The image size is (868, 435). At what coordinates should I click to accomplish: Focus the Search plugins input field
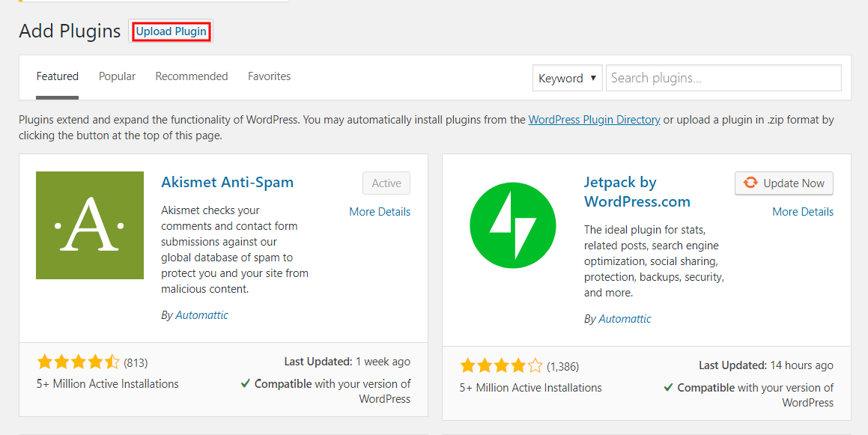[x=723, y=78]
